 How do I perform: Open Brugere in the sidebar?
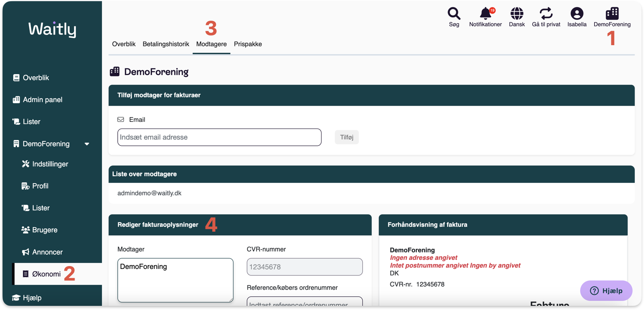pos(44,230)
